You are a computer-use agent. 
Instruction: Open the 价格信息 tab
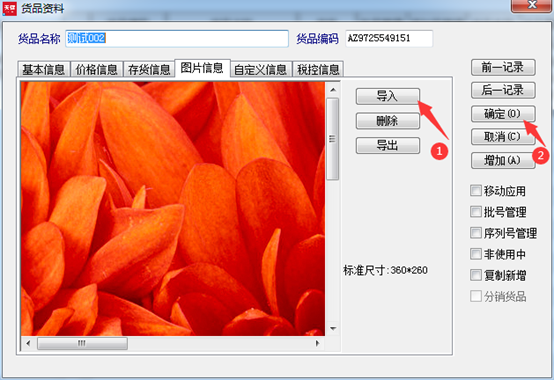96,69
